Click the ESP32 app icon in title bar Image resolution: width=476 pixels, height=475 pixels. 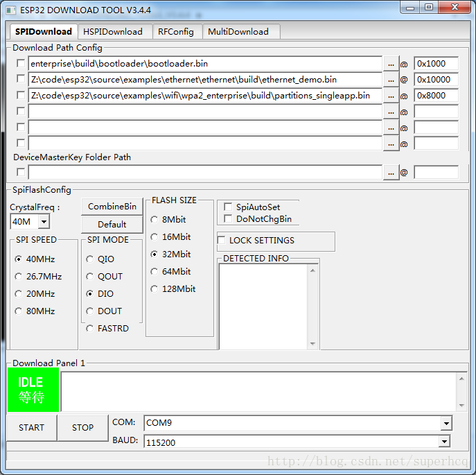click(x=11, y=10)
